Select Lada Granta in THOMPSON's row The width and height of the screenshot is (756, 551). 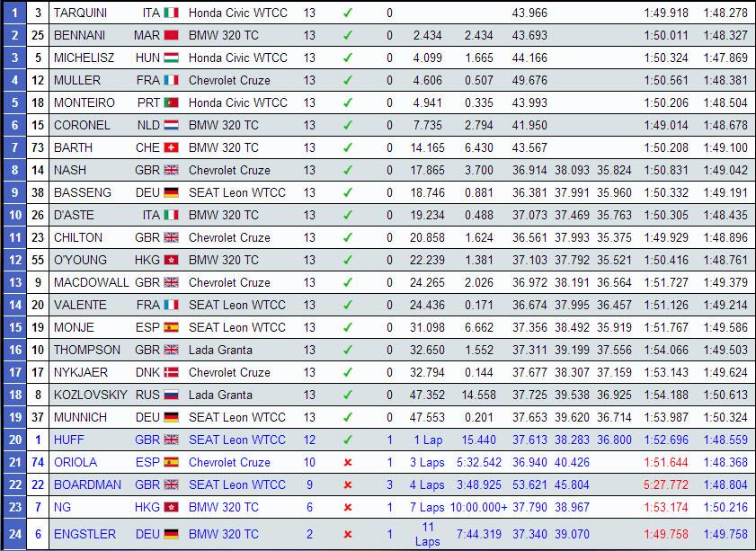220,350
